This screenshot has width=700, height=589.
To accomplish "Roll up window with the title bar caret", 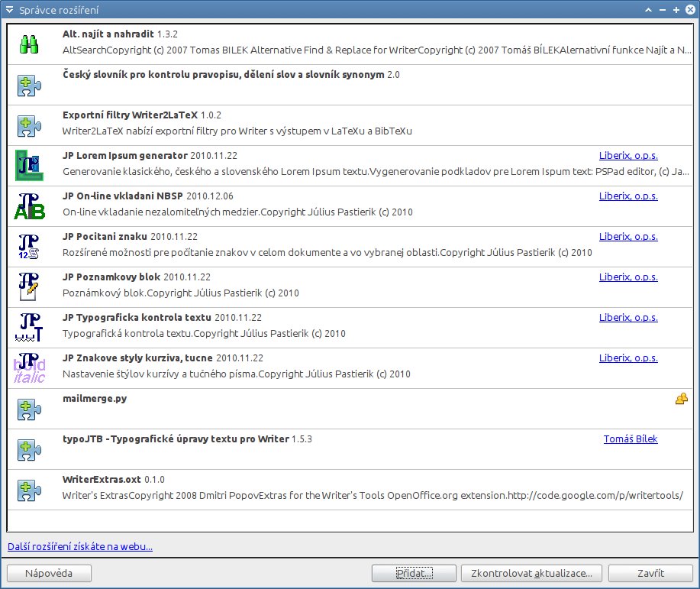I will coord(648,10).
